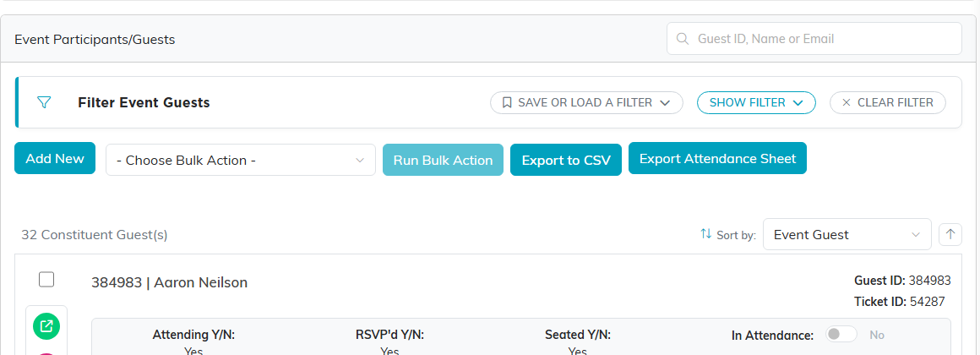Click Export to CSV
Screen dimensions: 980x355
pyautogui.click(x=566, y=160)
